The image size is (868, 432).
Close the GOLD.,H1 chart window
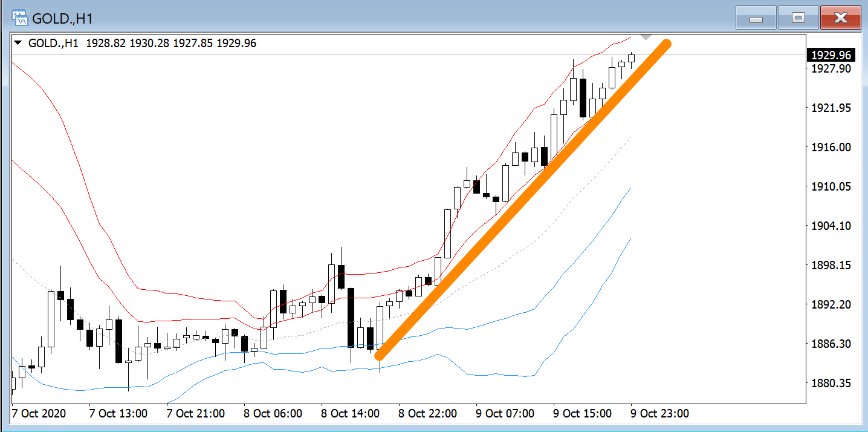click(x=840, y=18)
